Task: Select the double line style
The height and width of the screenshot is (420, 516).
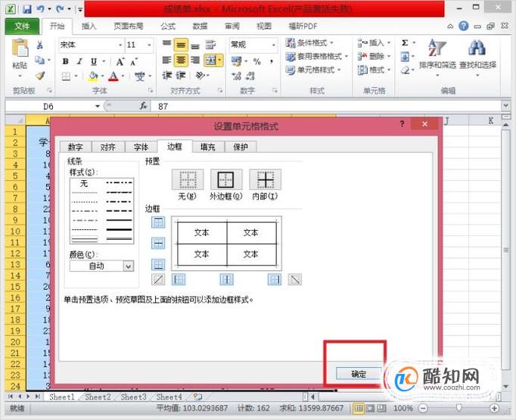Action: click(85, 238)
